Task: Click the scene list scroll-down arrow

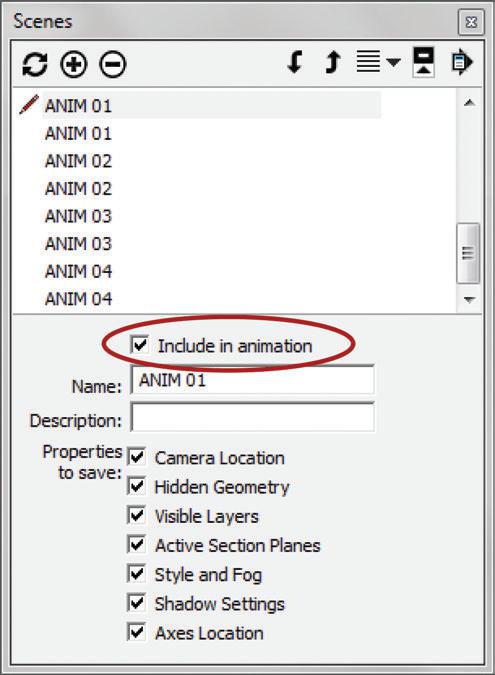Action: pyautogui.click(x=469, y=300)
